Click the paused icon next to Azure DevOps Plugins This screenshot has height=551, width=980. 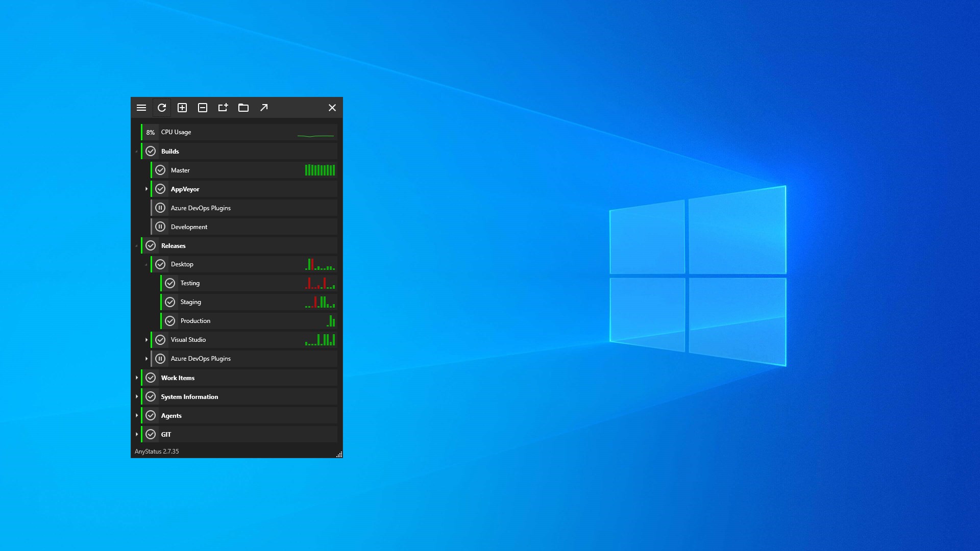161,208
